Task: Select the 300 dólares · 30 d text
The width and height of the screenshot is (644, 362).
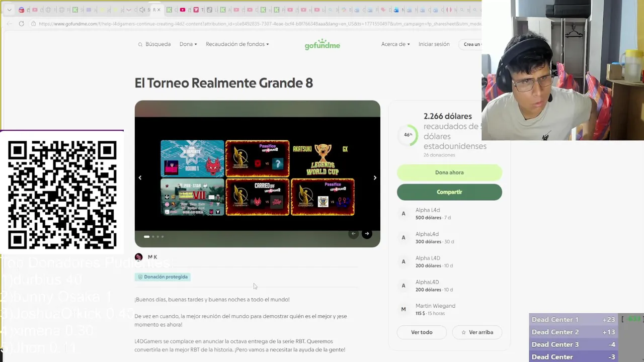Action: [435, 241]
